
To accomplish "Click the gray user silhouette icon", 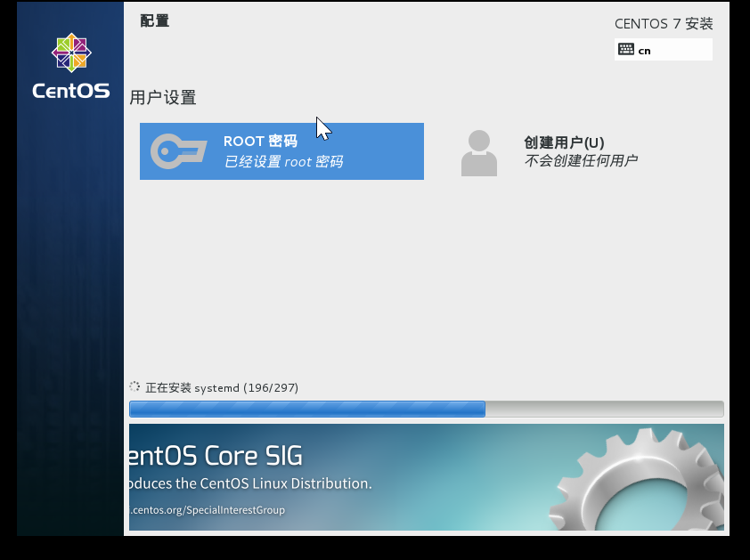I will pos(479,153).
